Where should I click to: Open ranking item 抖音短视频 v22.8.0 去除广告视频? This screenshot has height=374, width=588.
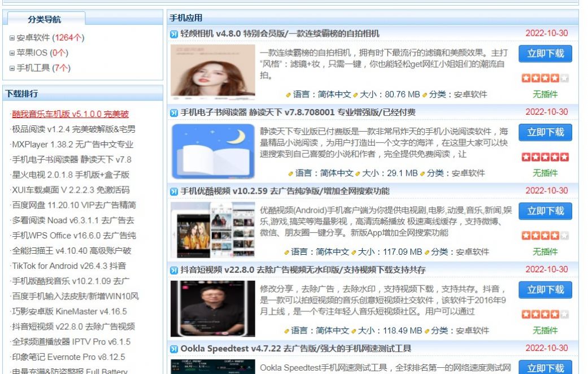(x=73, y=327)
